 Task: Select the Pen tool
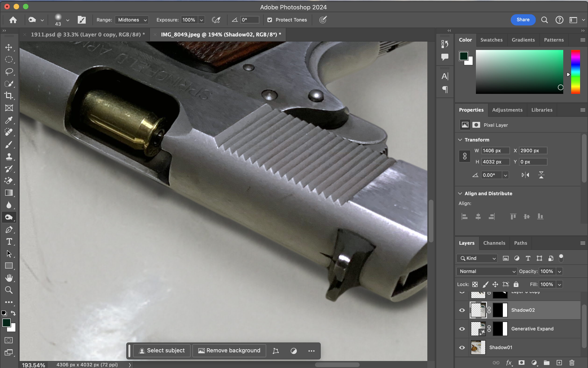[9, 230]
